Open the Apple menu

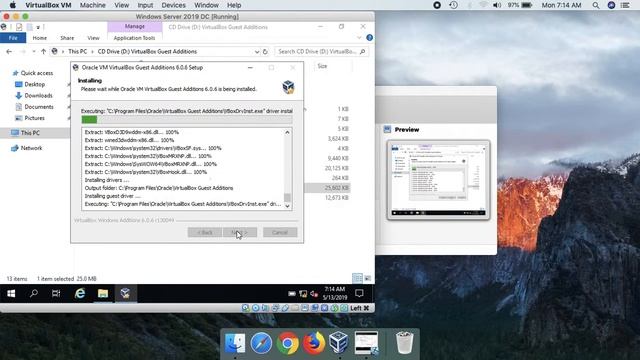(x=13, y=5)
